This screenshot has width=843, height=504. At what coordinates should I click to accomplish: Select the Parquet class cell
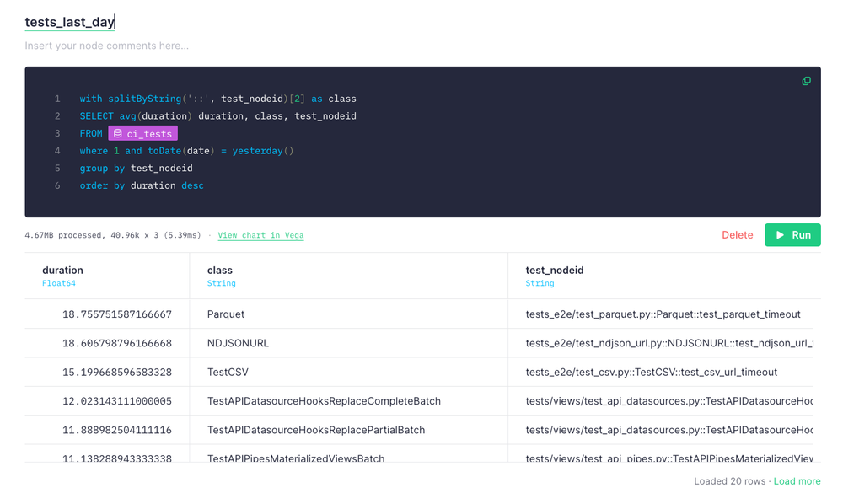(x=226, y=314)
